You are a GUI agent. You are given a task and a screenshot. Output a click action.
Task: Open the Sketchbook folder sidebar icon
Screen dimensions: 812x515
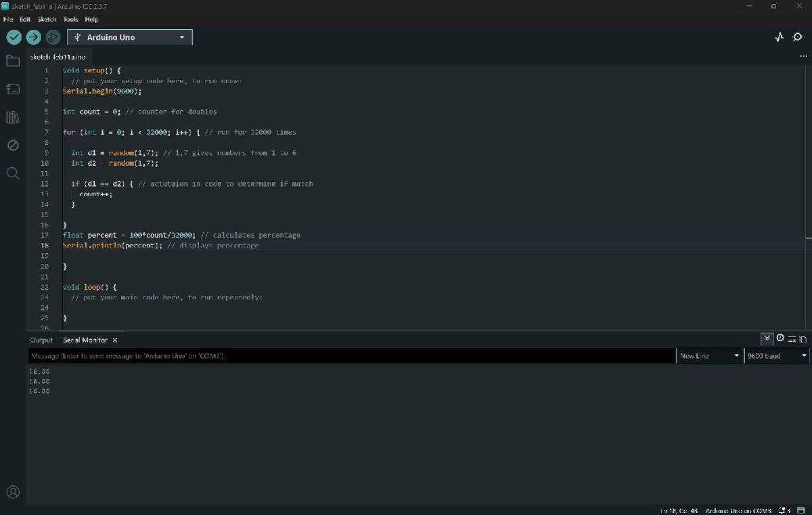click(13, 61)
